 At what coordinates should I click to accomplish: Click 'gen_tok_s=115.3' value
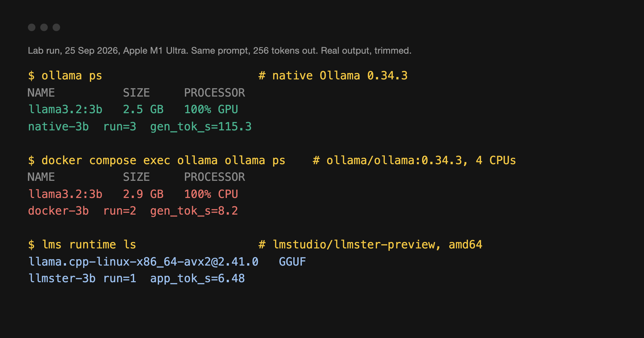point(201,127)
